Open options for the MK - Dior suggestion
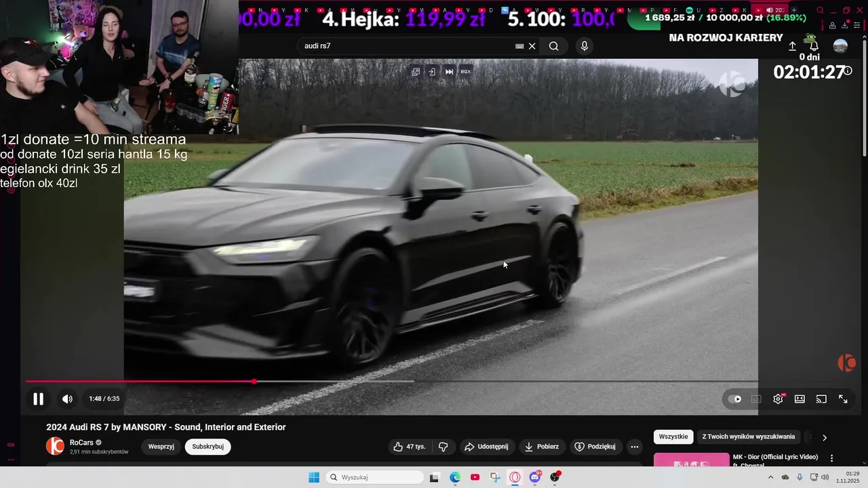Viewport: 868px width, 488px height. [x=832, y=458]
